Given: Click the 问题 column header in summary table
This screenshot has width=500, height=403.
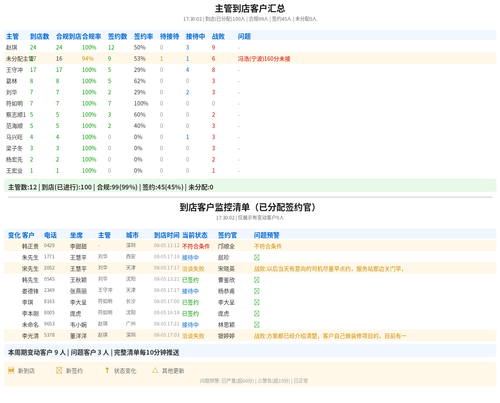Looking at the screenshot, I should click(244, 36).
